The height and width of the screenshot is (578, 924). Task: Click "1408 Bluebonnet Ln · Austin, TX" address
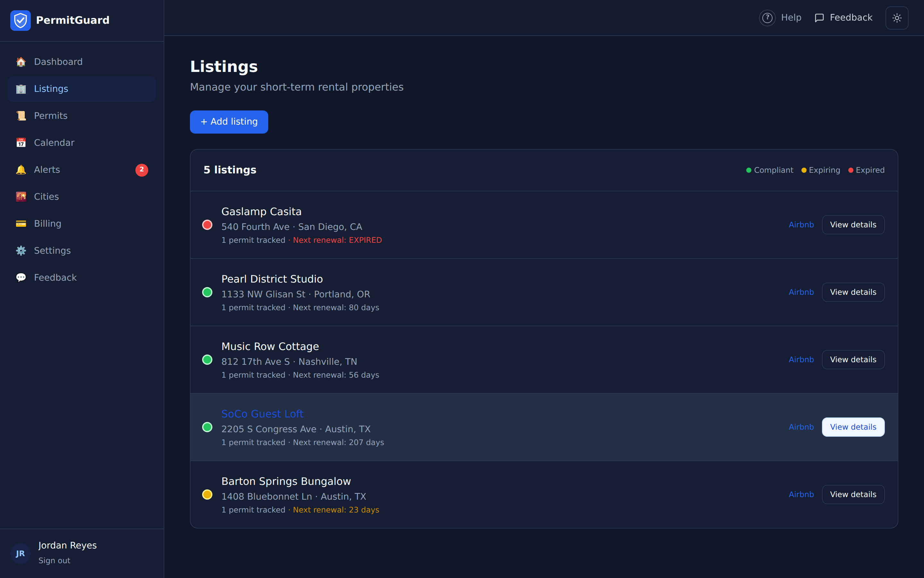tap(294, 496)
